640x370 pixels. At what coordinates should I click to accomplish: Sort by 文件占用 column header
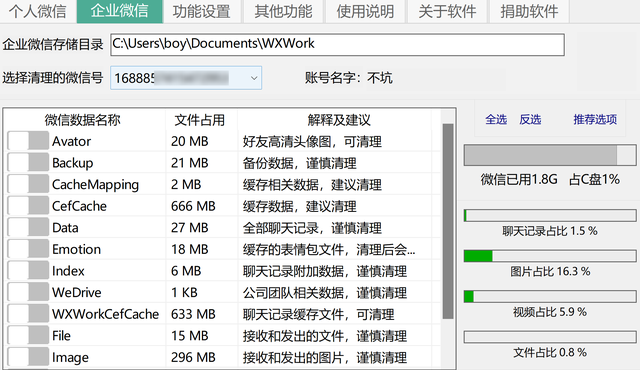pyautogui.click(x=200, y=120)
